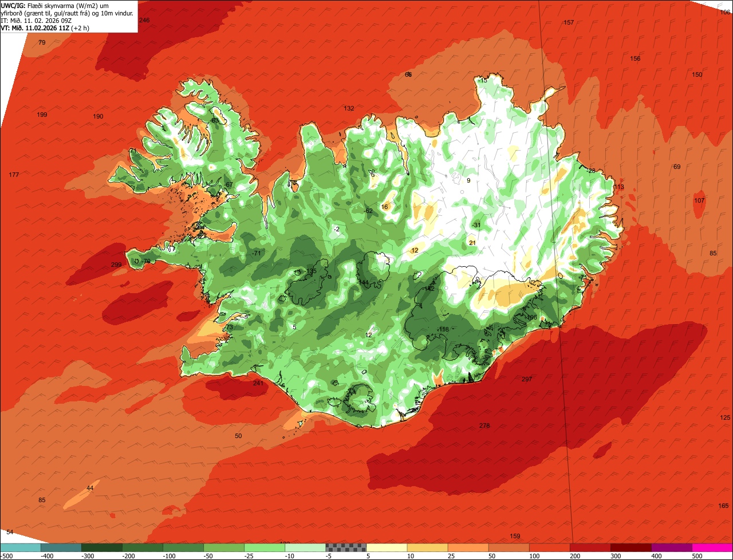Click the flux value 73 near Reykjavík
This screenshot has height=560, width=733.
pyautogui.click(x=229, y=328)
